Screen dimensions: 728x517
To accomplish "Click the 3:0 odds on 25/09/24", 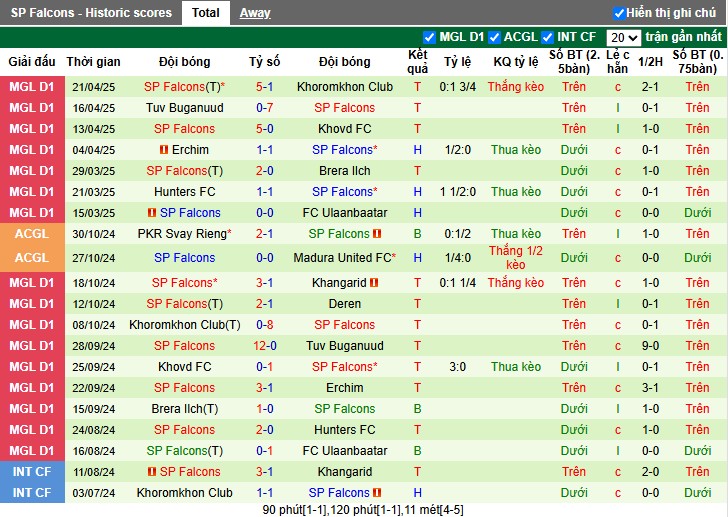I will point(458,367).
